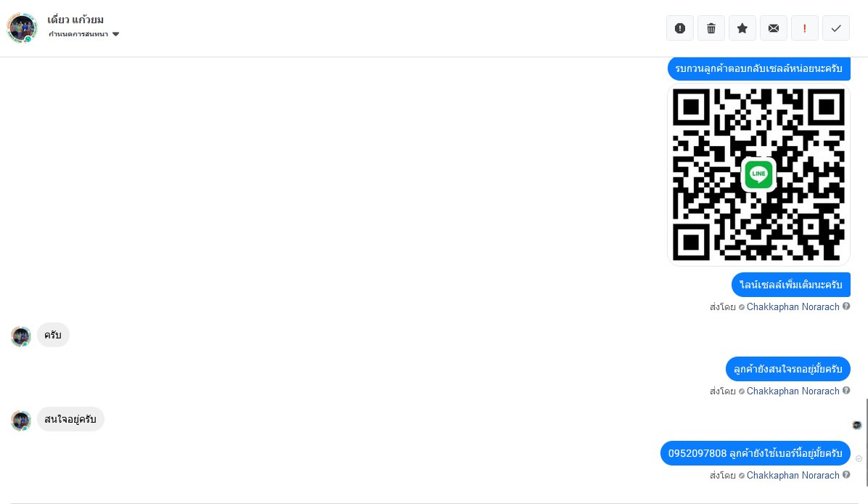
Task: Open Chakkaphan Norarach link below ไลน์เซลล์เพิ่มเติมนะครับ
Action: coord(793,307)
